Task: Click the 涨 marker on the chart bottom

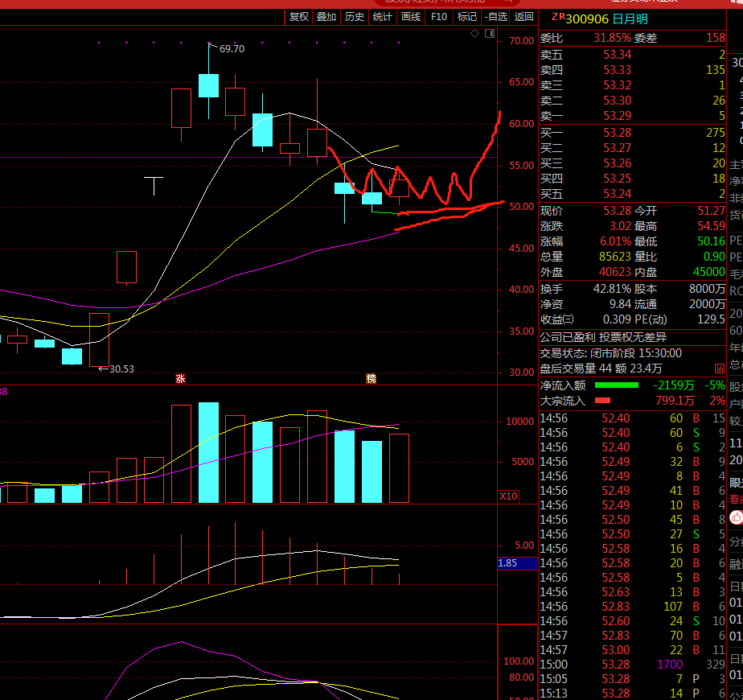Action: (180, 378)
